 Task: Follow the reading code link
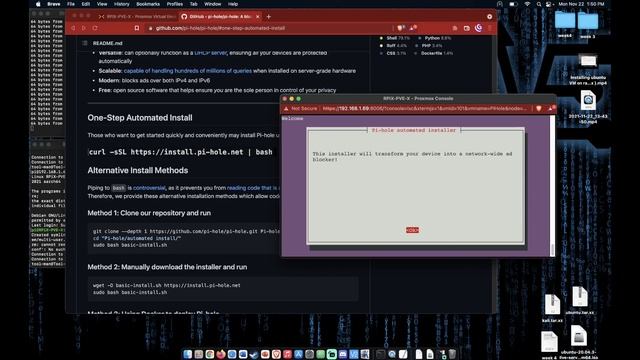click(253, 188)
